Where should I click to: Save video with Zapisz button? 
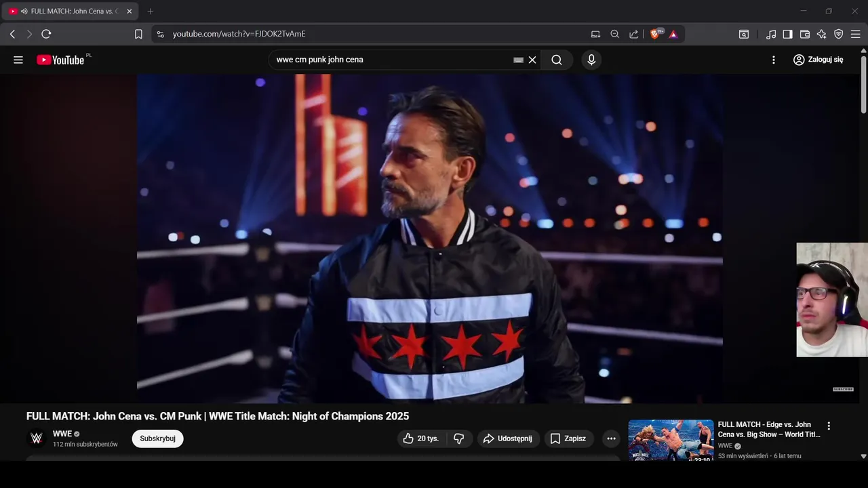[568, 439]
